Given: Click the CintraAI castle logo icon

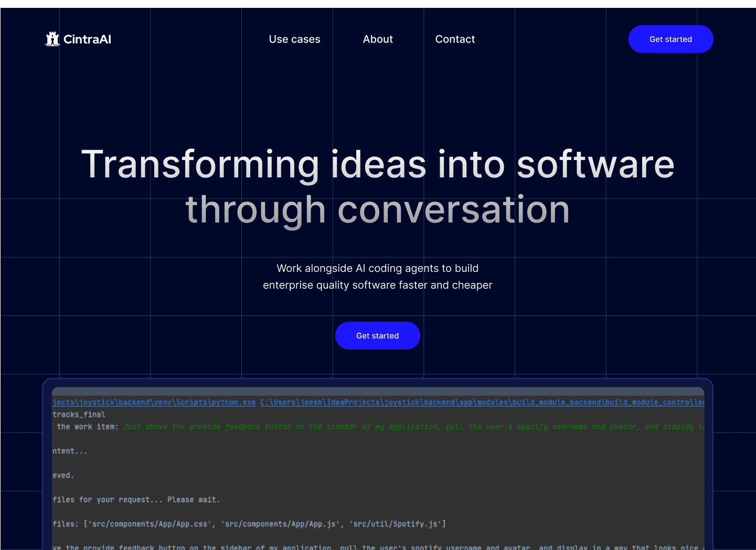Looking at the screenshot, I should pyautogui.click(x=52, y=39).
